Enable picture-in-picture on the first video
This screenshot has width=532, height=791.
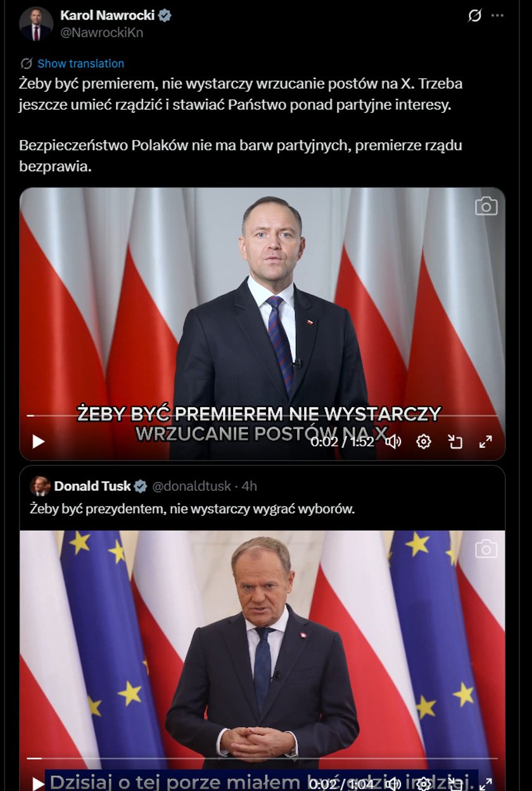[x=455, y=441]
